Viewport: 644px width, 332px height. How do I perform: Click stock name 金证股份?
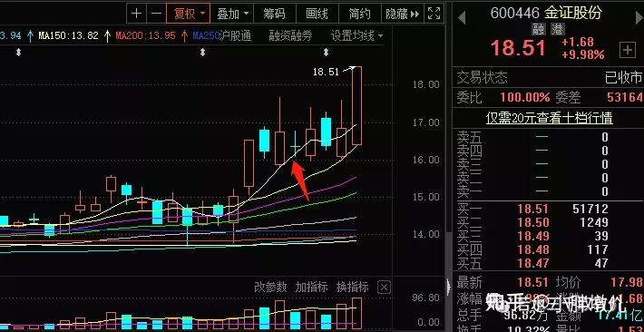click(x=573, y=13)
